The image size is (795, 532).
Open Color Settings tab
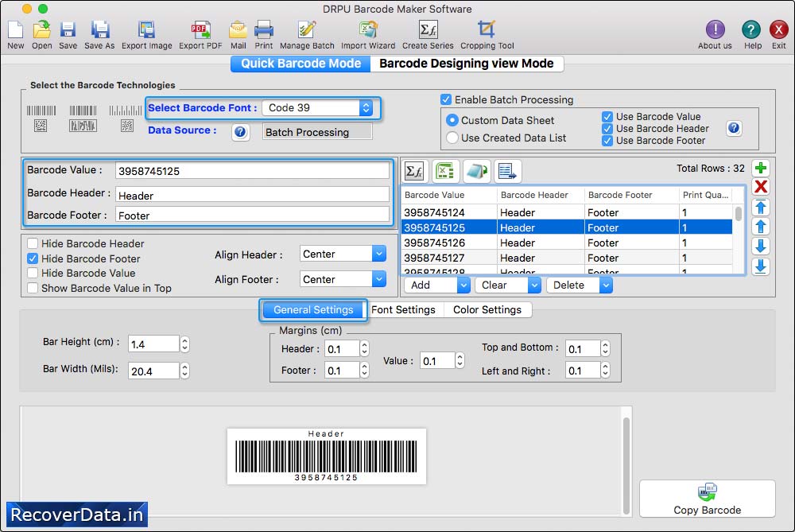[487, 310]
